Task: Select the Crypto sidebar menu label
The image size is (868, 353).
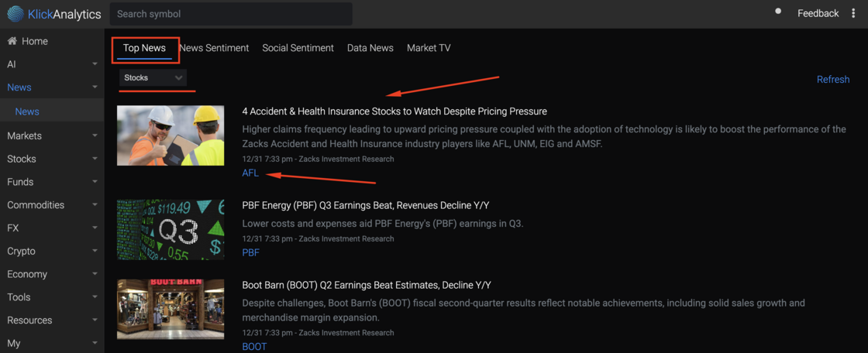Action: (21, 251)
